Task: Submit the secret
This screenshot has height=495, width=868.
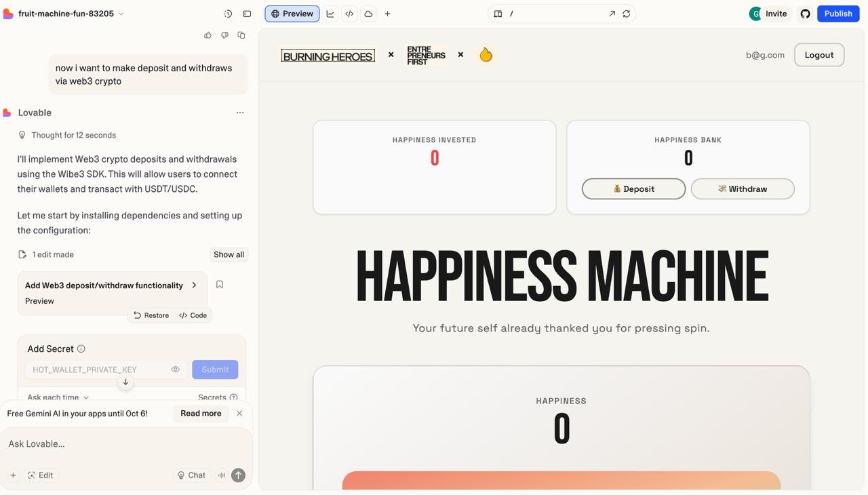Action: pyautogui.click(x=215, y=370)
